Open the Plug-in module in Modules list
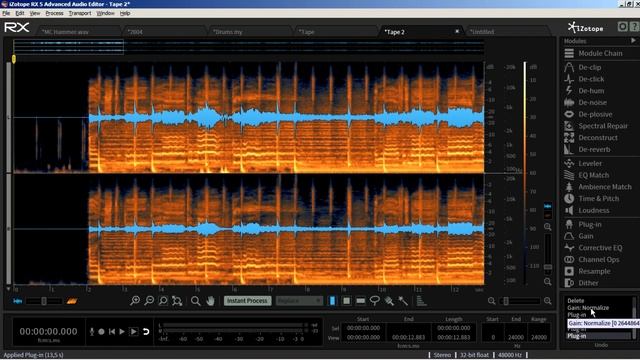640x360 pixels. point(584,224)
